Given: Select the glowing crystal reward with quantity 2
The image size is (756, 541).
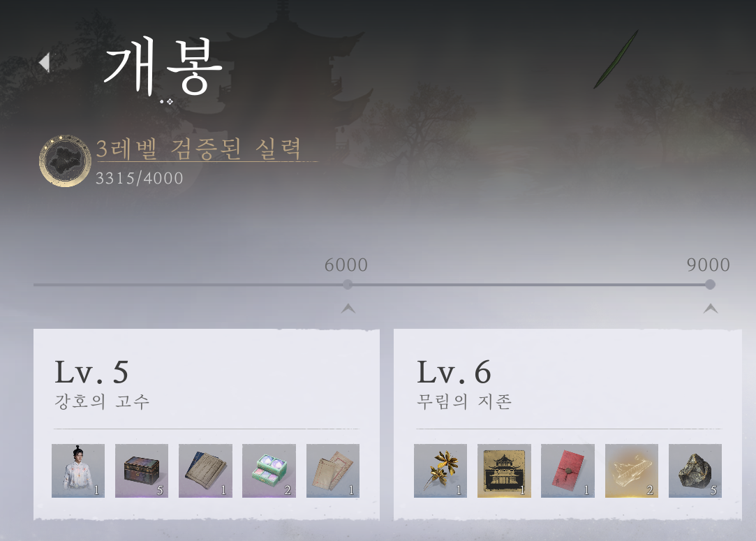Looking at the screenshot, I should [x=632, y=470].
